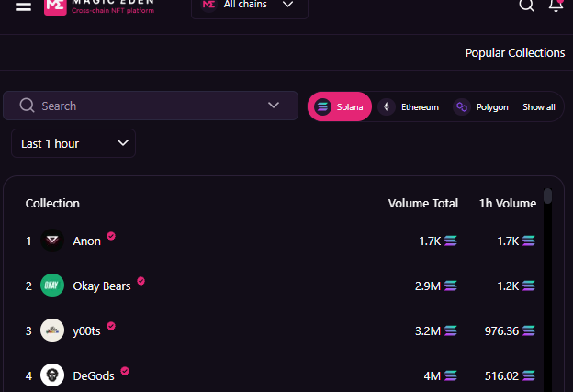Open the Last 1 hour dropdown
The image size is (573, 392).
(x=73, y=143)
